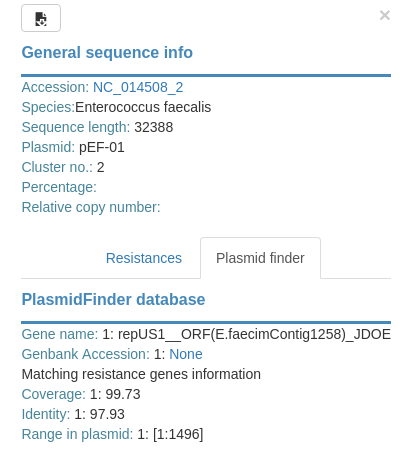Viewport: 419px width, 451px height.
Task: Click the Accession label text
Action: pyautogui.click(x=55, y=87)
